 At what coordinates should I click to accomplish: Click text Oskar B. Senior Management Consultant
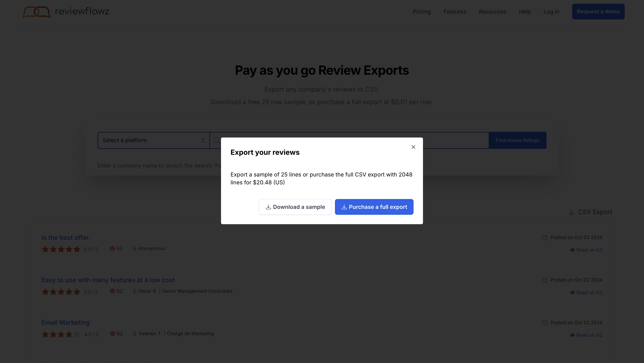pyautogui.click(x=185, y=291)
